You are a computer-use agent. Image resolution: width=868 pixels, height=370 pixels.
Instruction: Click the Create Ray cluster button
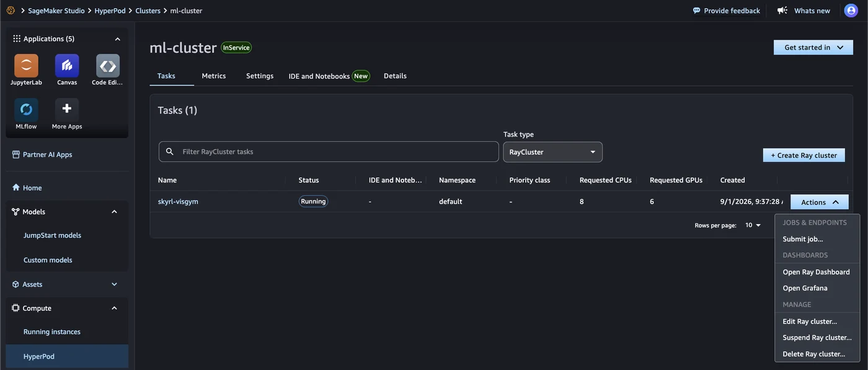click(804, 155)
